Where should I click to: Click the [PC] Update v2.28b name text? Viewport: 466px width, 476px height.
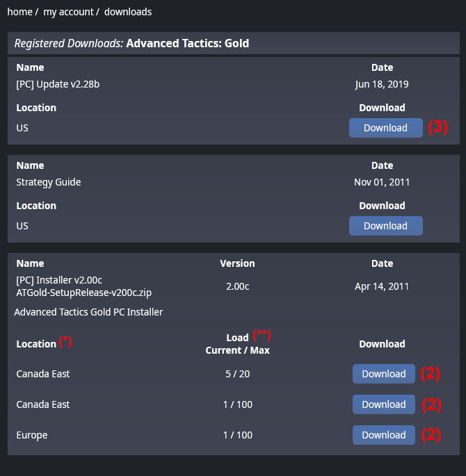tap(63, 84)
